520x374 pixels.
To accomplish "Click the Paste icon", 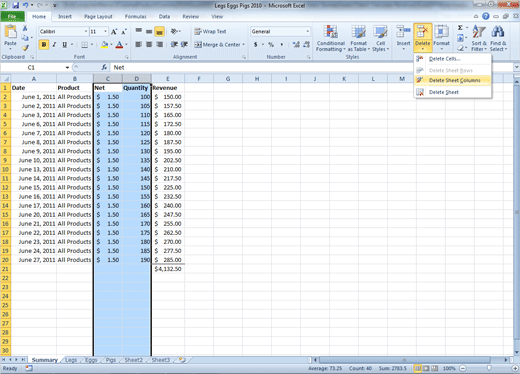I will click(10, 32).
